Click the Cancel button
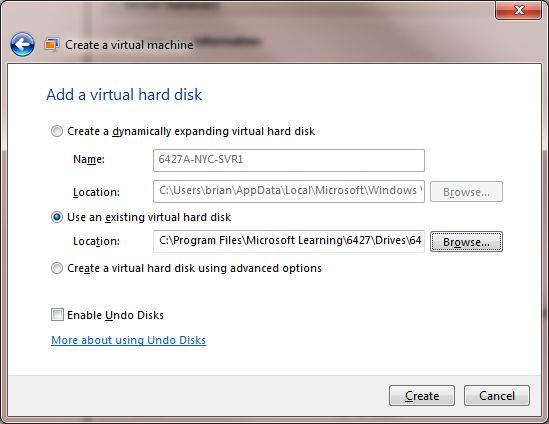549x424 pixels. (497, 396)
